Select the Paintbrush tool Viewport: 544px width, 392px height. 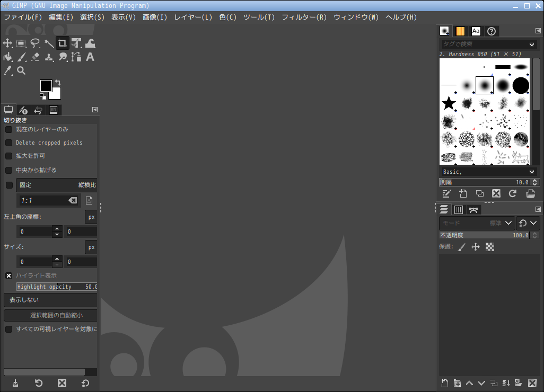(21, 57)
